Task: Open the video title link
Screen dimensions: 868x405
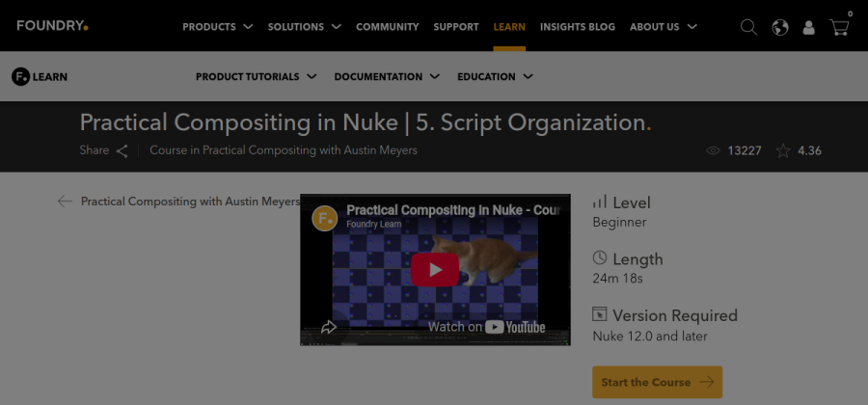Action: coord(453,210)
